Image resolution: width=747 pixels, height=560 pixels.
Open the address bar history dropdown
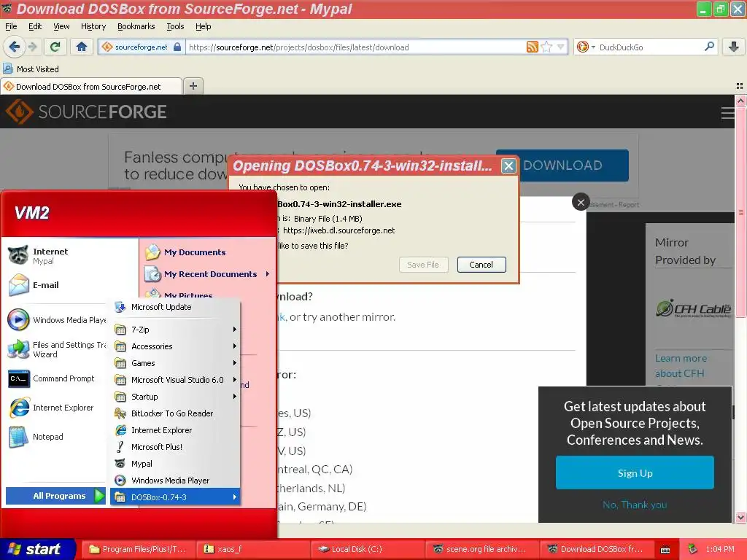(x=561, y=47)
